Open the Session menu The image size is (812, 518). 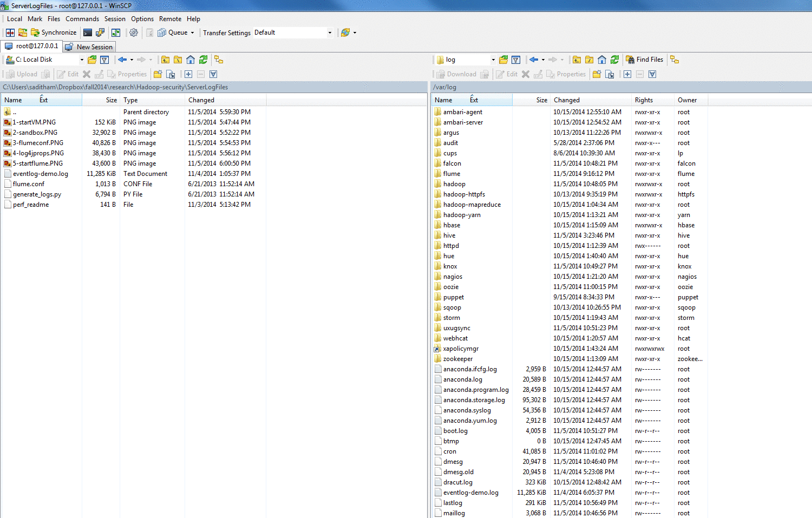115,19
